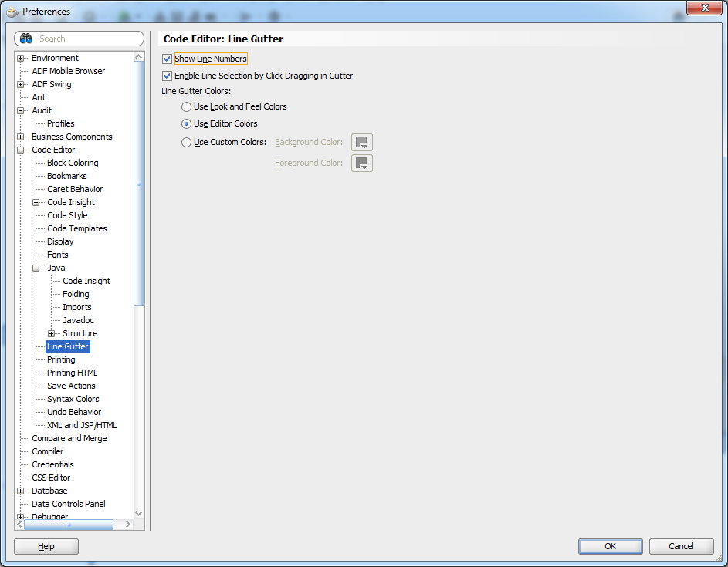Select the Use Editor Colors option
This screenshot has height=567, width=728.
click(185, 123)
